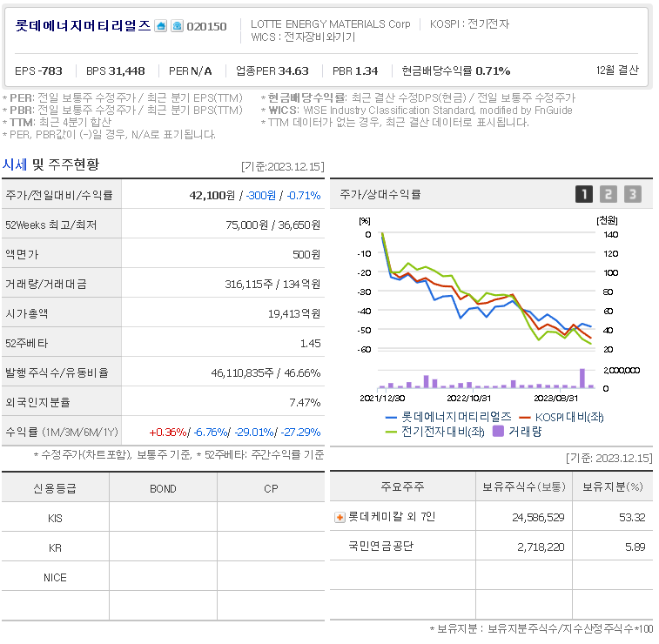659x644 pixels.
Task: Click the 2022/10/31 chart date label
Action: click(x=468, y=399)
